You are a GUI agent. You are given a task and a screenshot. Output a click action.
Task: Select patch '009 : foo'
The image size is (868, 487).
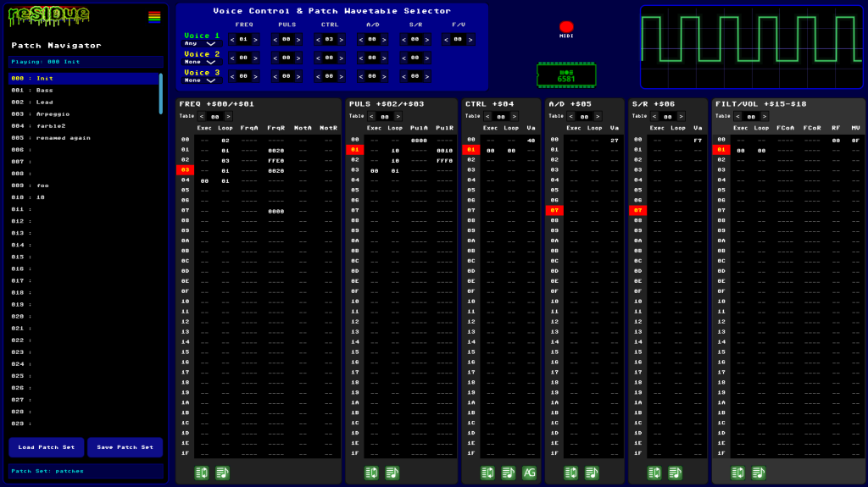(x=84, y=185)
